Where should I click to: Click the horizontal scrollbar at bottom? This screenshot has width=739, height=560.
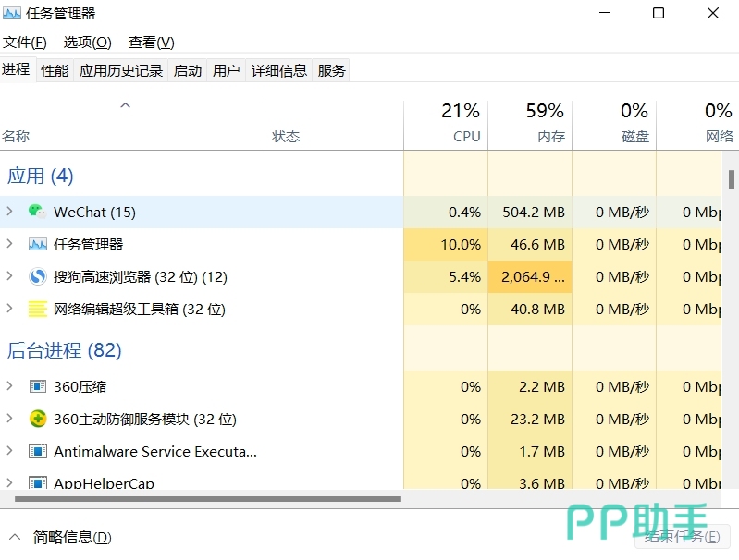pos(208,499)
